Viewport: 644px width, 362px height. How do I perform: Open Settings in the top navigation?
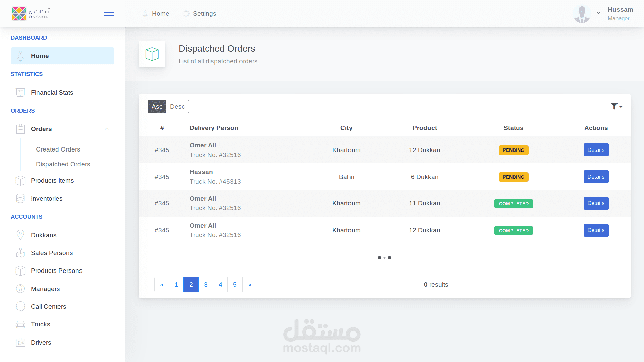(204, 14)
